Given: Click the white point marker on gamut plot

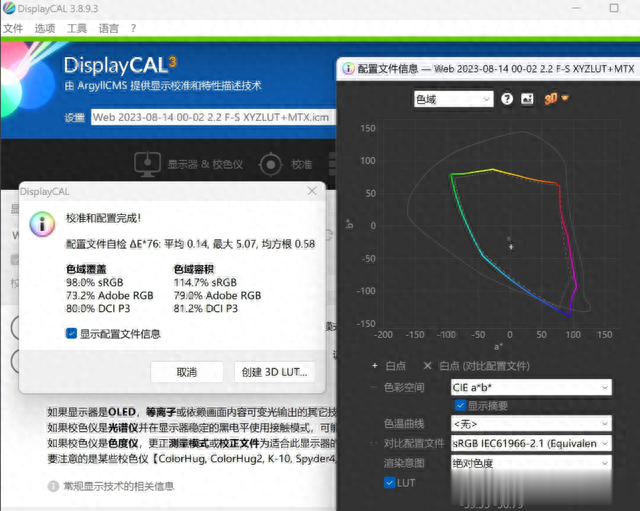Looking at the screenshot, I should tap(511, 247).
